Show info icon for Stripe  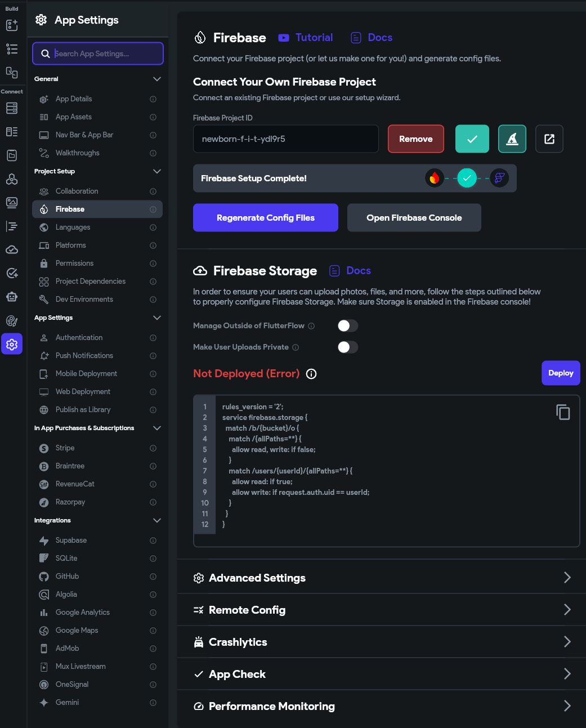[x=153, y=448]
